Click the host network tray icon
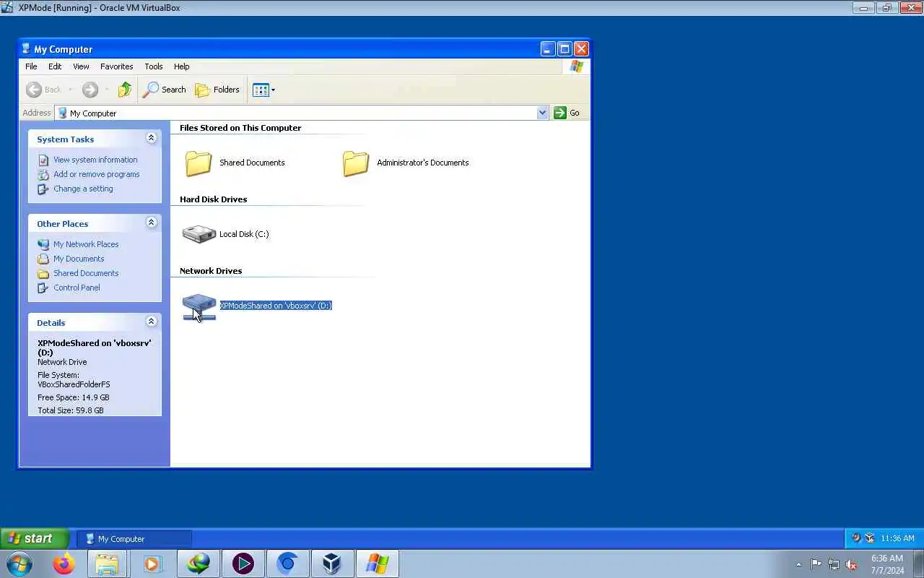Image resolution: width=924 pixels, height=578 pixels. click(x=834, y=564)
